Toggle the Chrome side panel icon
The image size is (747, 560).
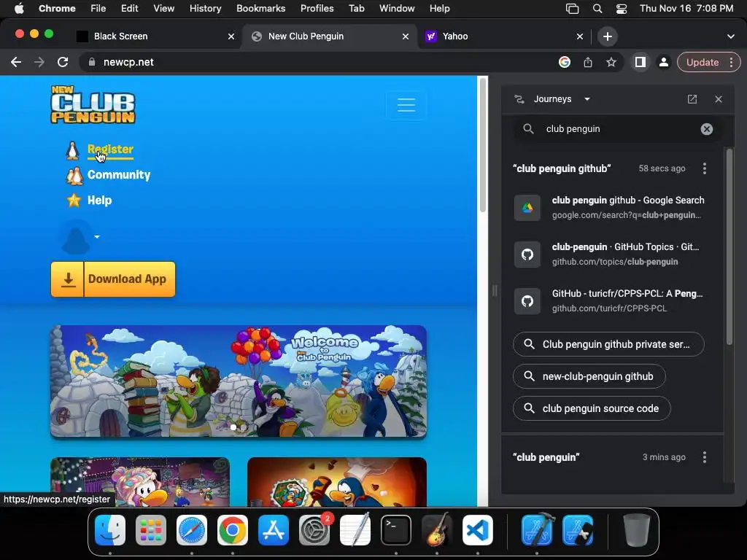(640, 63)
